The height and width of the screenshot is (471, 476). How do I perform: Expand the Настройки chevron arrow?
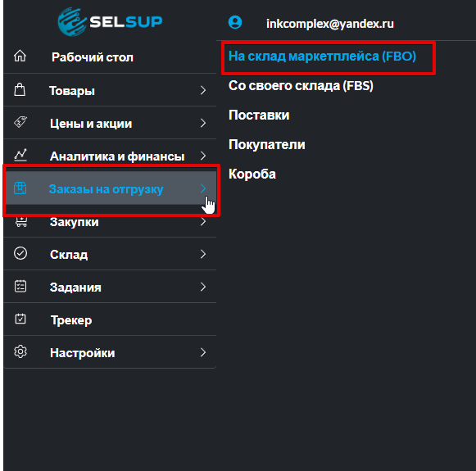(x=203, y=352)
